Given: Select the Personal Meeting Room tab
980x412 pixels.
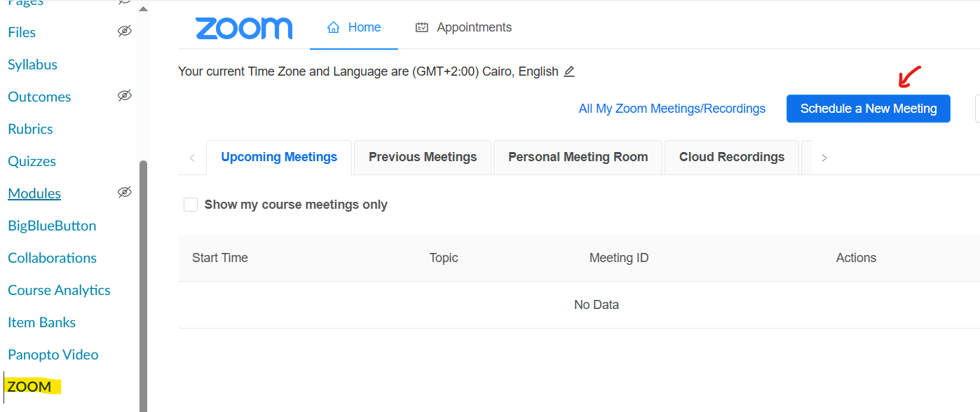Looking at the screenshot, I should tap(578, 158).
